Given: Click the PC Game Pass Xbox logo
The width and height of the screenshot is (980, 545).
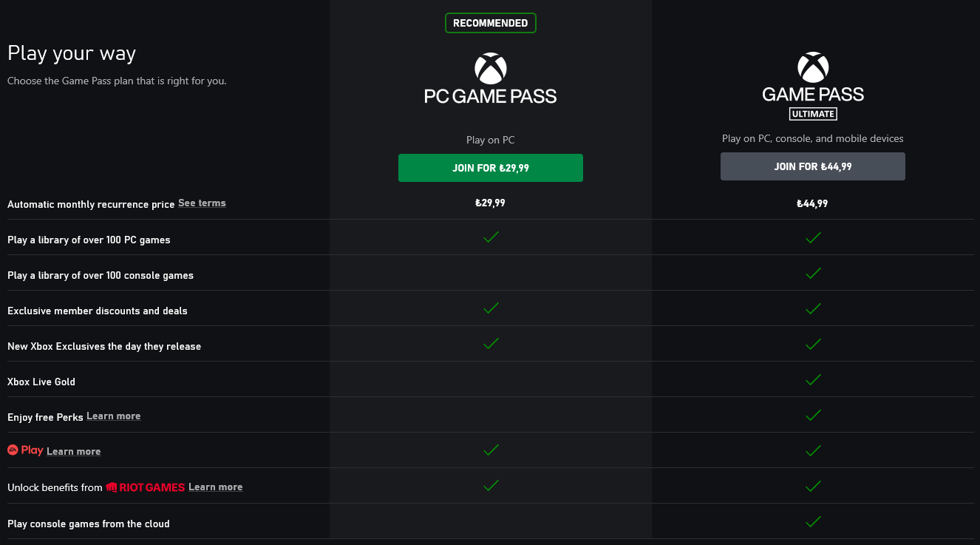Looking at the screenshot, I should [490, 69].
